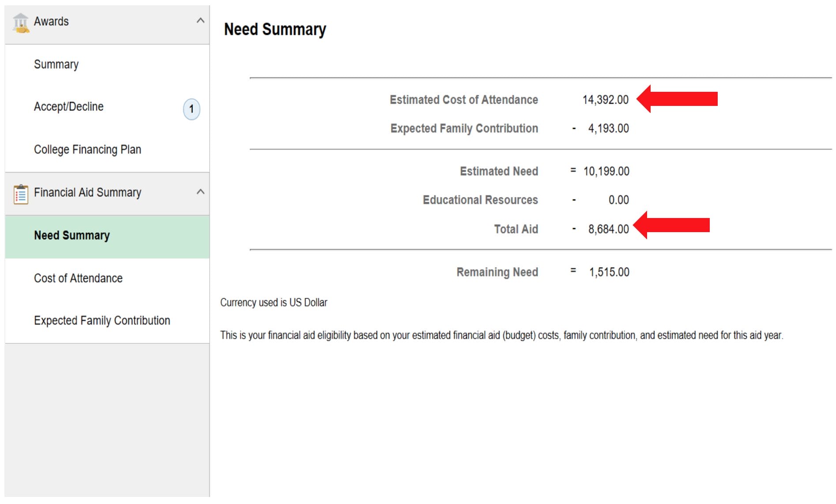The height and width of the screenshot is (504, 836).
Task: Click the Financial Aid Summary clipboard icon
Action: tap(21, 194)
